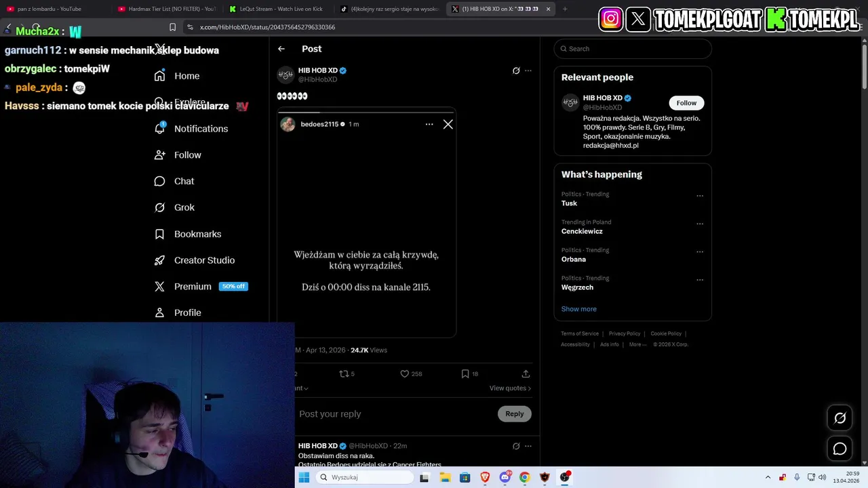Open Privacy Policy footer link
Screen dimensions: 868x488
pos(625,333)
